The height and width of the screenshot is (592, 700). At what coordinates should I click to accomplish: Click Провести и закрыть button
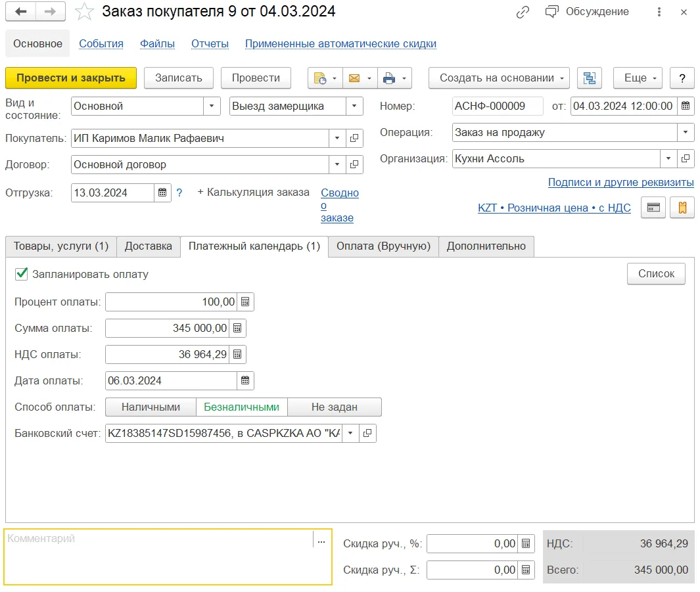click(71, 78)
